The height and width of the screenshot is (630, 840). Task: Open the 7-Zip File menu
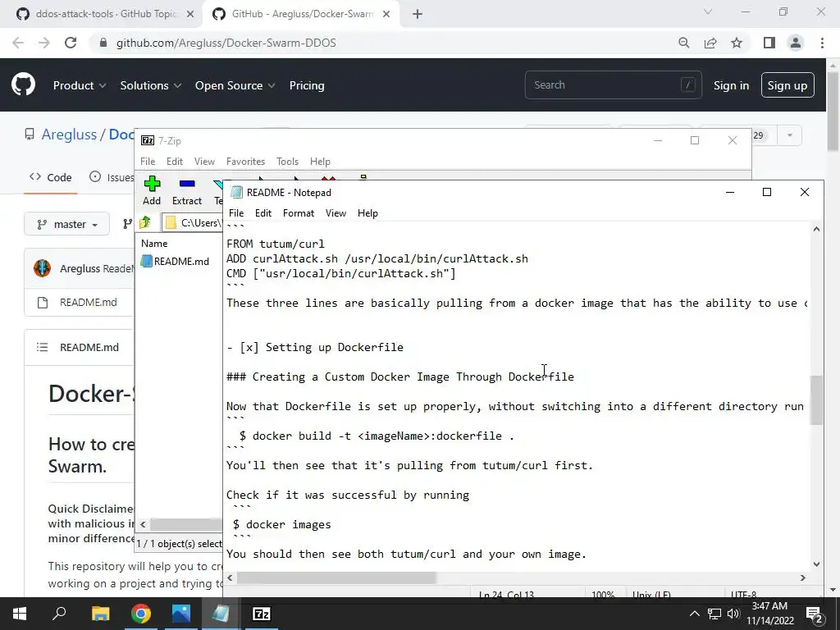coord(148,162)
